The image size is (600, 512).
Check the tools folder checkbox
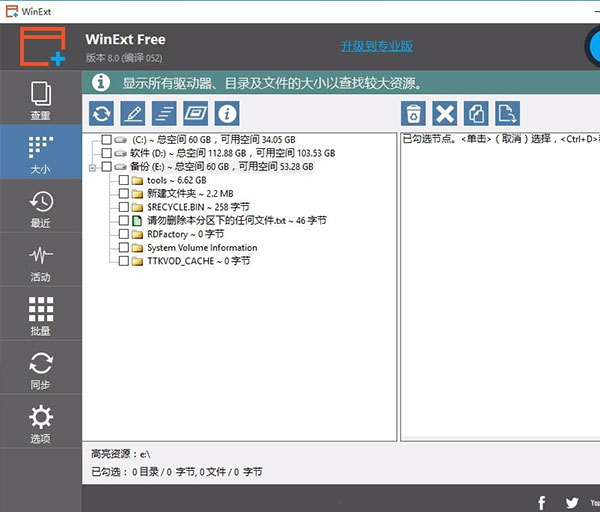click(124, 180)
